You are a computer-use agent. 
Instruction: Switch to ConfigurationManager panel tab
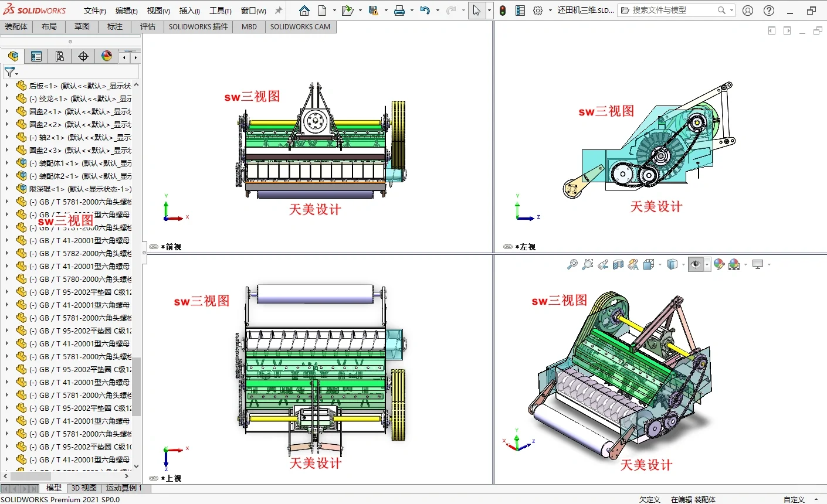tap(60, 56)
